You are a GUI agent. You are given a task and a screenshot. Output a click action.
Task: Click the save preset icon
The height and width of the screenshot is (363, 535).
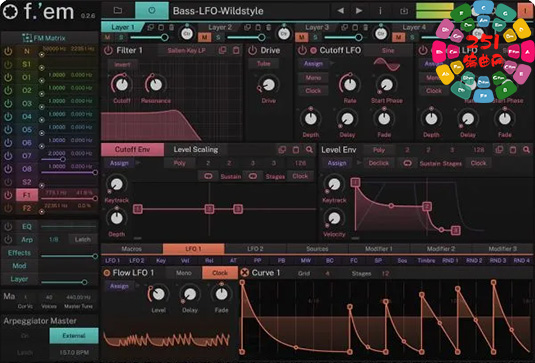404,11
